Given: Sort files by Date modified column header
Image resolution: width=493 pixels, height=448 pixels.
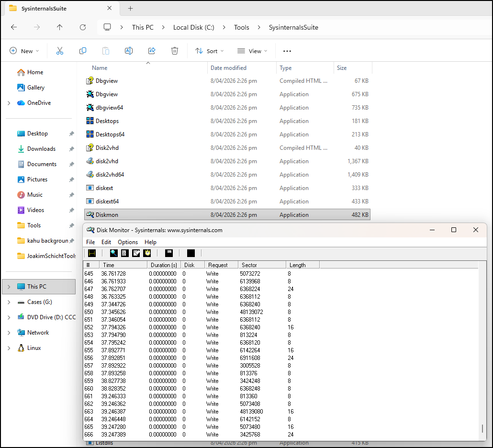Looking at the screenshot, I should [242, 68].
